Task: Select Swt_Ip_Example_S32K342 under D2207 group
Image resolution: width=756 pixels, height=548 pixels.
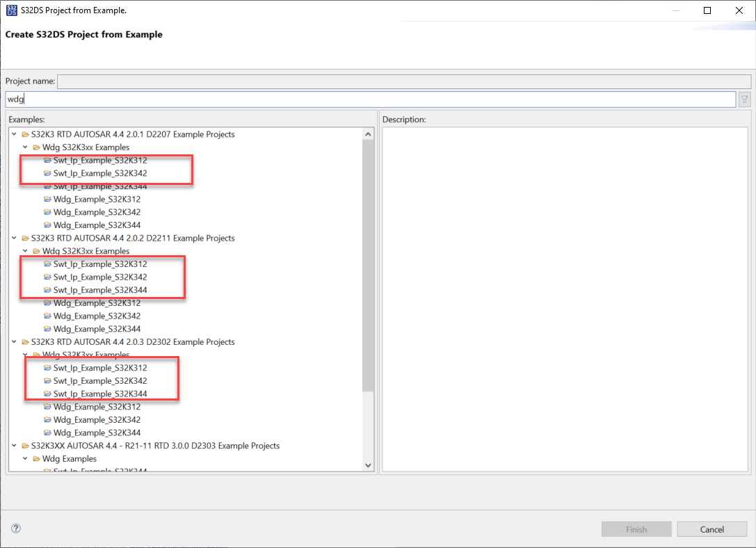Action: tap(100, 173)
